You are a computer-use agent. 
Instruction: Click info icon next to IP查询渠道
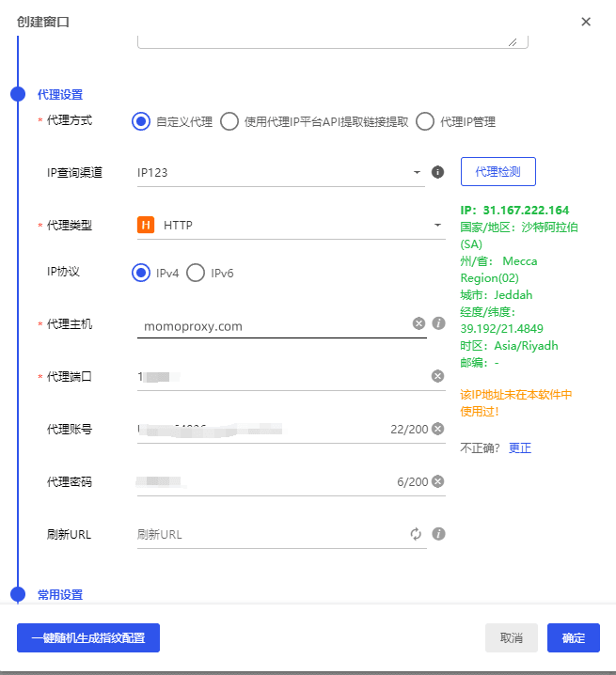click(x=437, y=172)
